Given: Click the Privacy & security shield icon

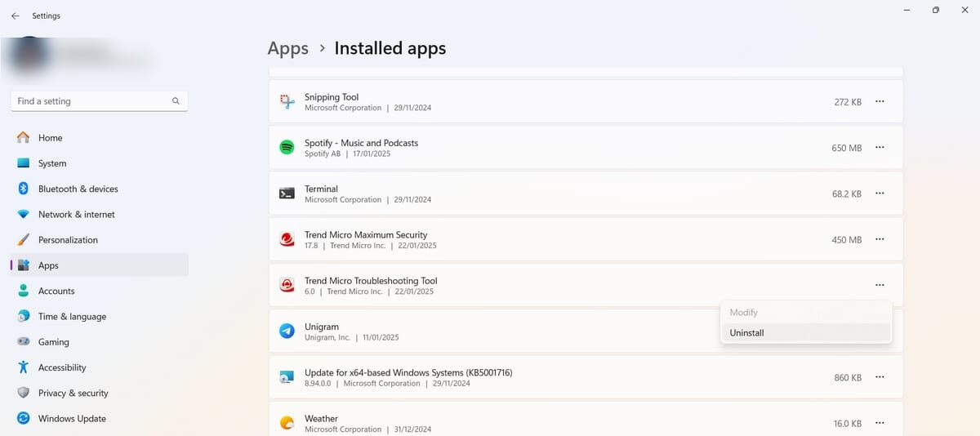Looking at the screenshot, I should click(23, 393).
